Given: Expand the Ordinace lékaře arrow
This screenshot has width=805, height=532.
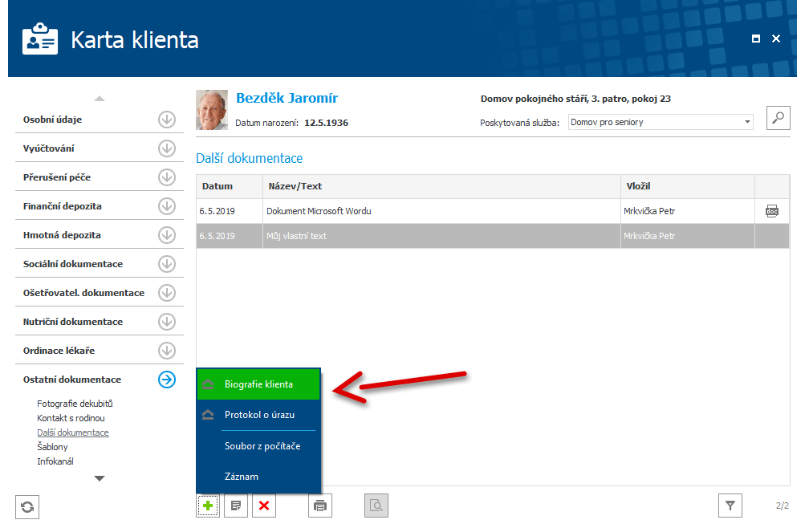Looking at the screenshot, I should pyautogui.click(x=167, y=351).
